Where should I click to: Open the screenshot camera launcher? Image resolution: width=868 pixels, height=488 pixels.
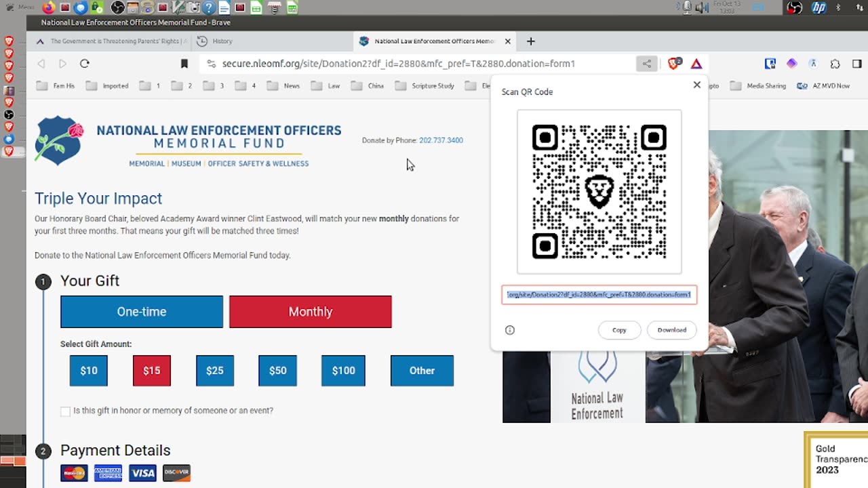pos(193,7)
